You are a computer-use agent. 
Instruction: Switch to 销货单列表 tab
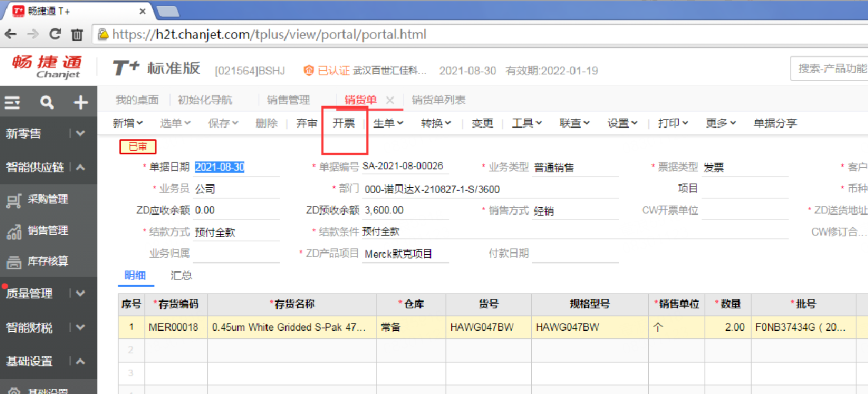pos(439,100)
